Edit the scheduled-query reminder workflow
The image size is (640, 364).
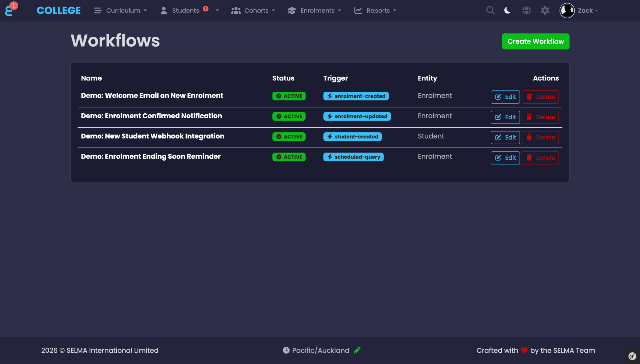pos(505,158)
